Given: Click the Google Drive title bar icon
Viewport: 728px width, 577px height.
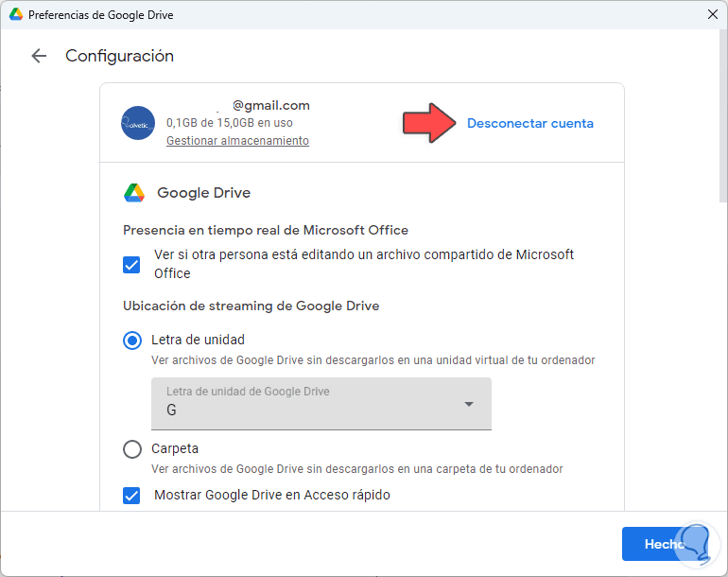Looking at the screenshot, I should tap(16, 15).
